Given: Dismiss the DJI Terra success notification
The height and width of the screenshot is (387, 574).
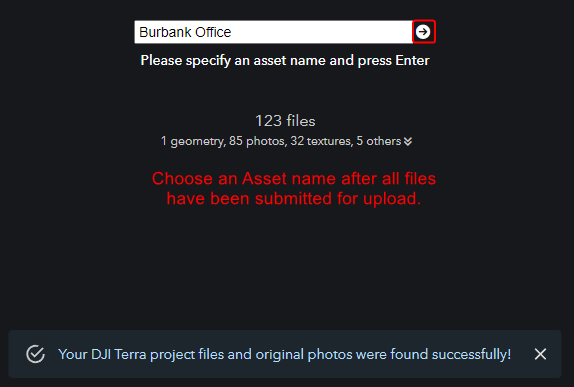Looking at the screenshot, I should (x=540, y=354).
